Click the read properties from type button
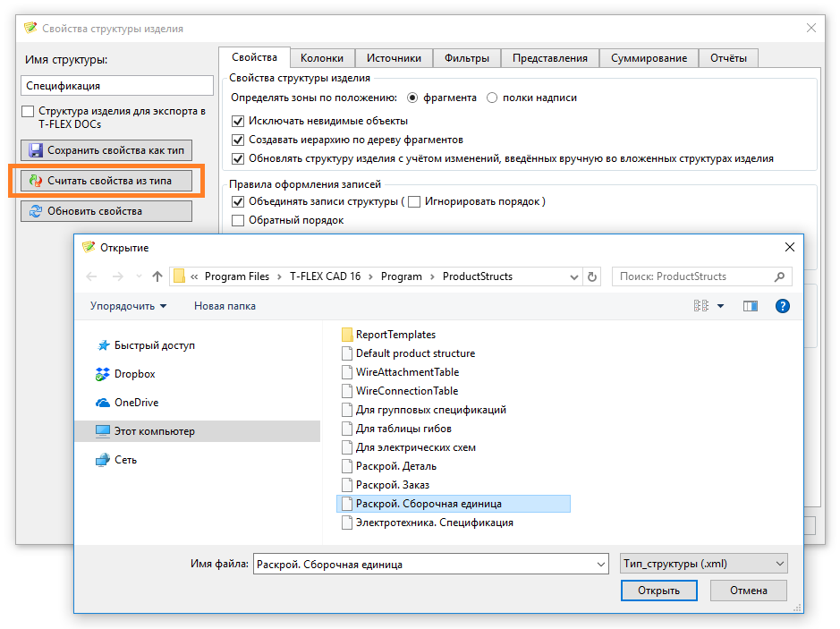The height and width of the screenshot is (629, 840). tap(106, 181)
